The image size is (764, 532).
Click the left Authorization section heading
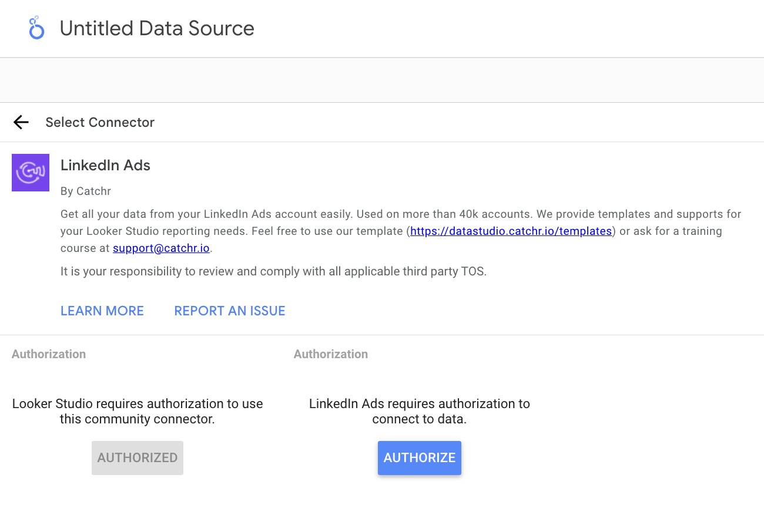click(49, 354)
